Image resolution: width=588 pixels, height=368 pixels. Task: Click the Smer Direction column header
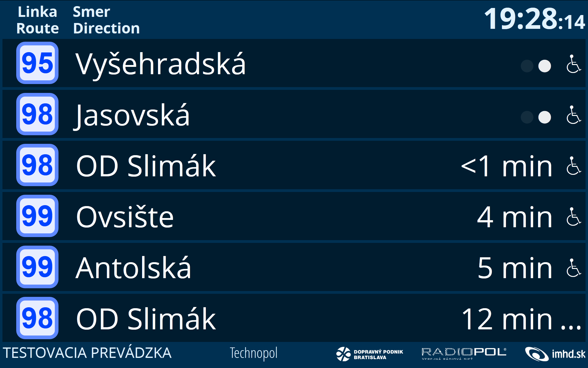tap(106, 20)
